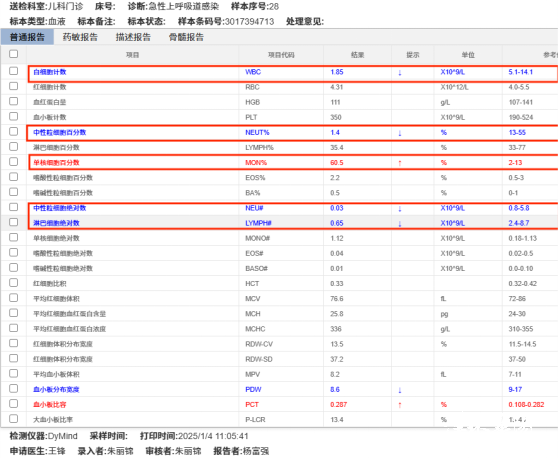This screenshot has height=459, width=558.
Task: Switch to the 药敏报告 tab
Action: tap(80, 37)
